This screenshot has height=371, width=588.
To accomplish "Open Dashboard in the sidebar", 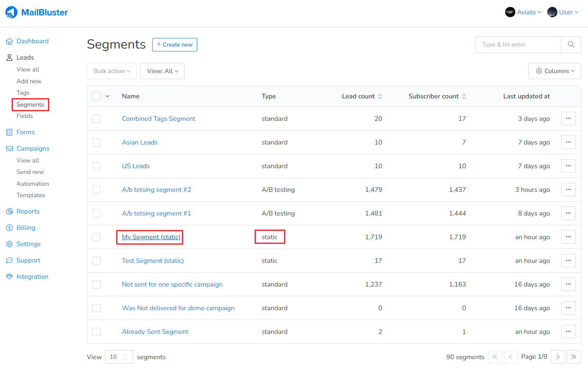I will pos(32,41).
